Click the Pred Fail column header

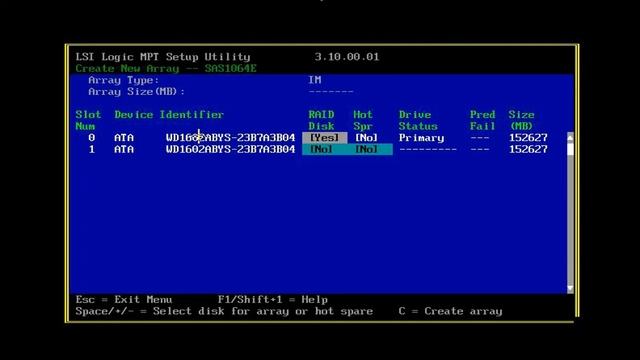point(482,120)
